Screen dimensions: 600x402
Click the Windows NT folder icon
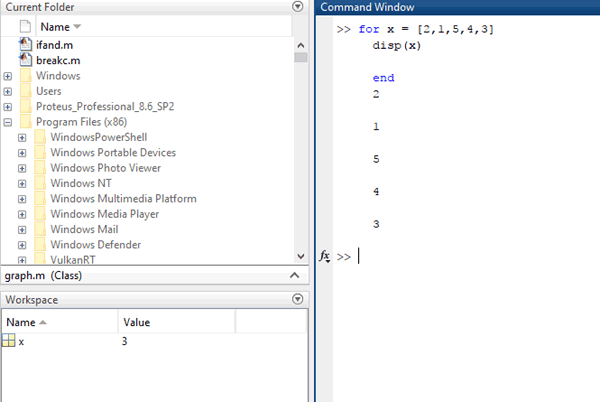coord(40,182)
